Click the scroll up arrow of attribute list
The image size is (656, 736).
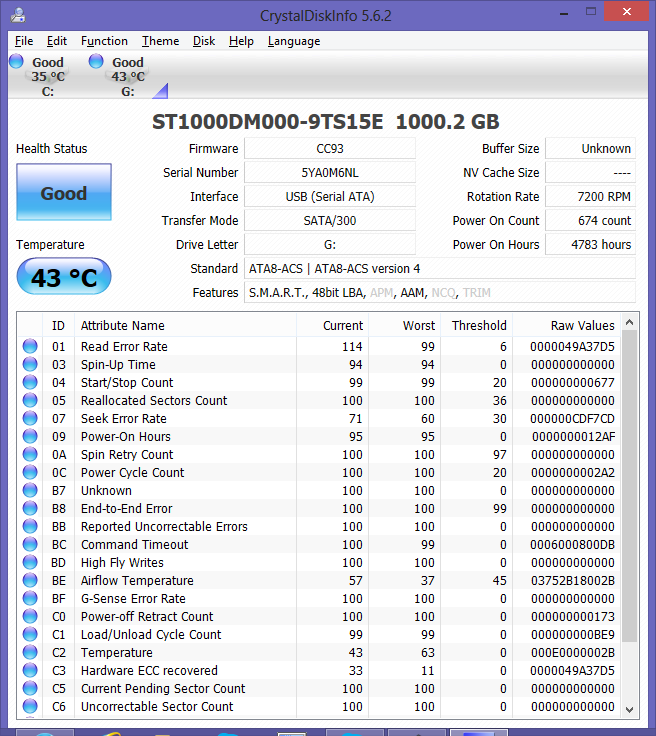pos(630,322)
